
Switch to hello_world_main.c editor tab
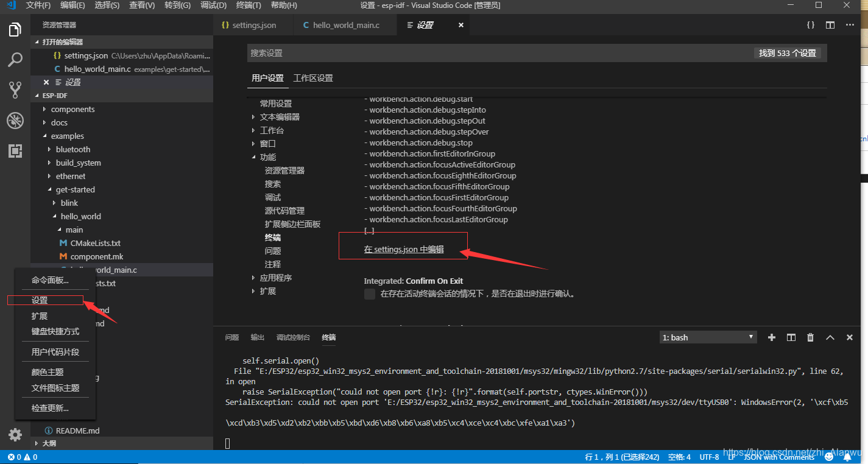pos(345,25)
